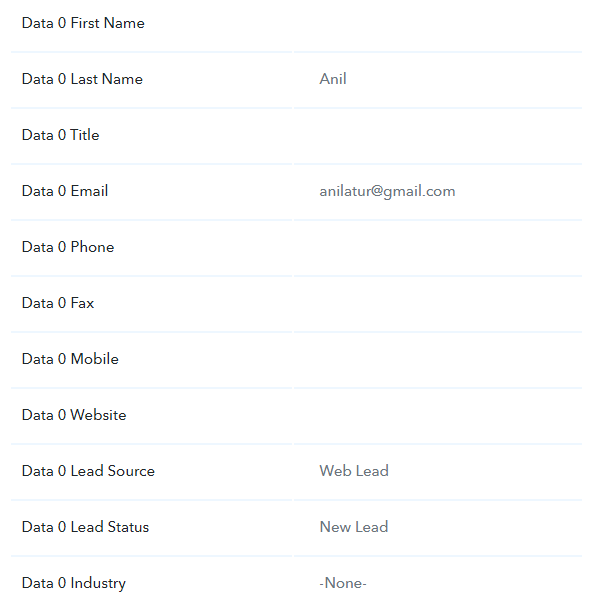Viewport: 596px width, 606px height.
Task: Select the empty Fax value field
Action: 438,304
